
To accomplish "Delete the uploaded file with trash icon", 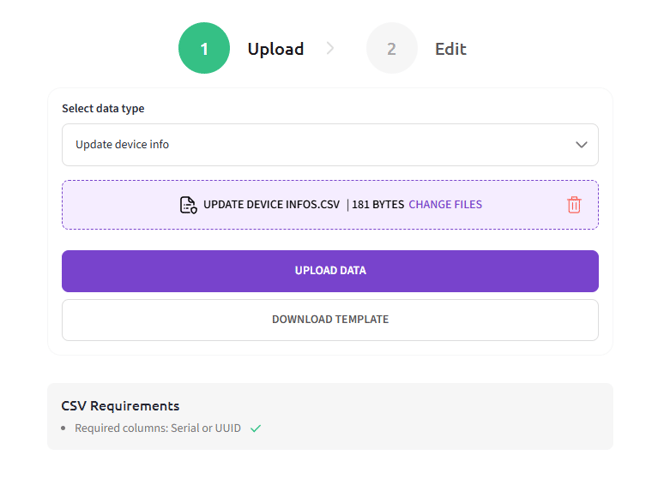I will click(574, 205).
